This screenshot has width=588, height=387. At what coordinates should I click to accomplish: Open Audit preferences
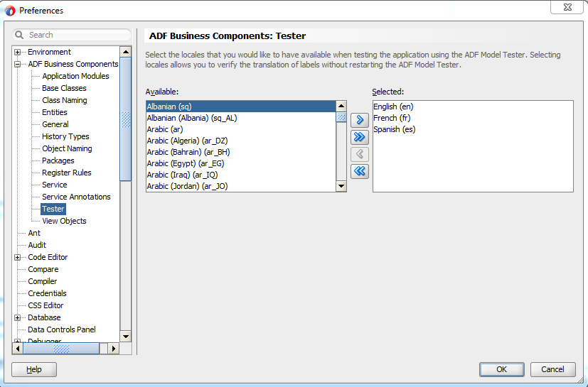coord(37,245)
